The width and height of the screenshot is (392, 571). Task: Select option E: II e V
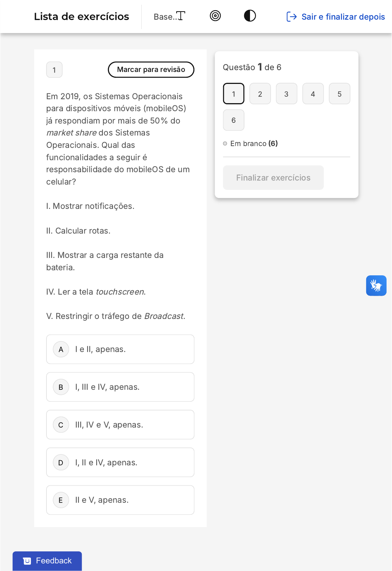pyautogui.click(x=120, y=500)
